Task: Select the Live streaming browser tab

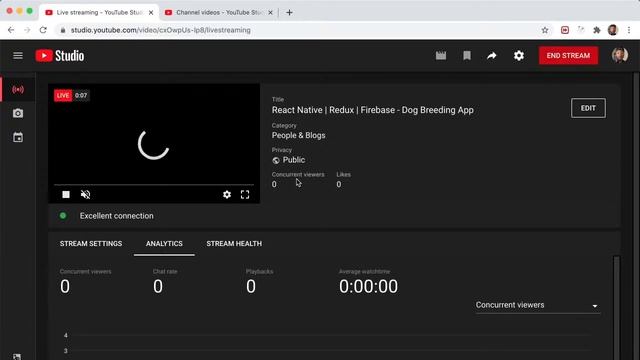Action: (x=99, y=13)
